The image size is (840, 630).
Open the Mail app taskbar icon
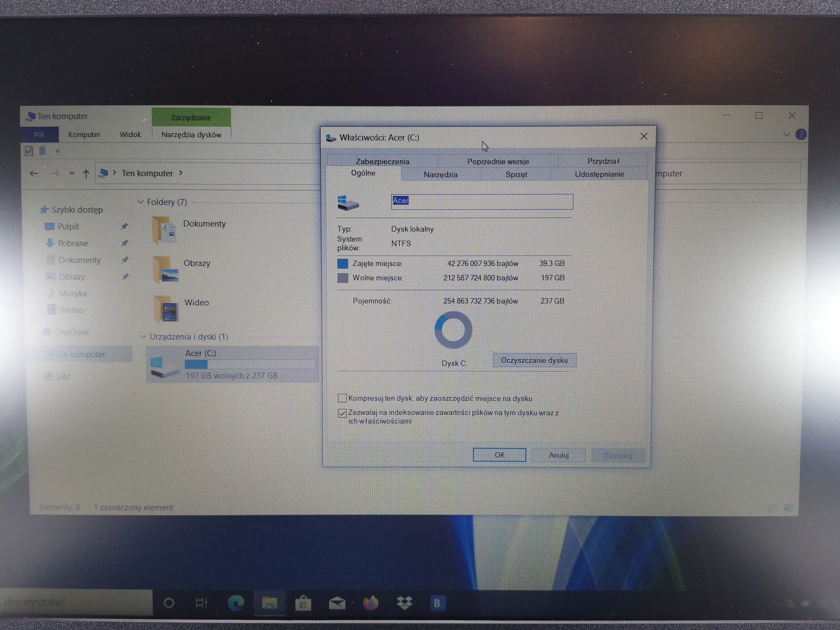pos(337,603)
